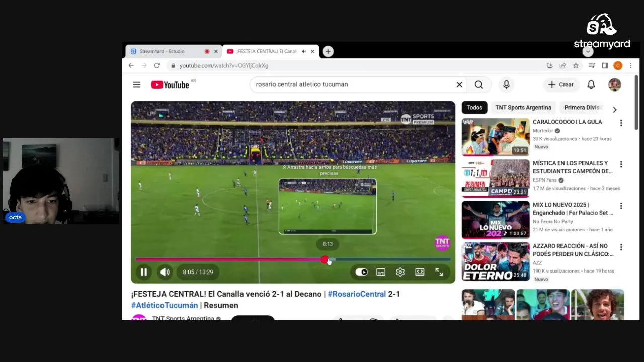Click the #RosarioCentral hashtag

[x=357, y=294]
